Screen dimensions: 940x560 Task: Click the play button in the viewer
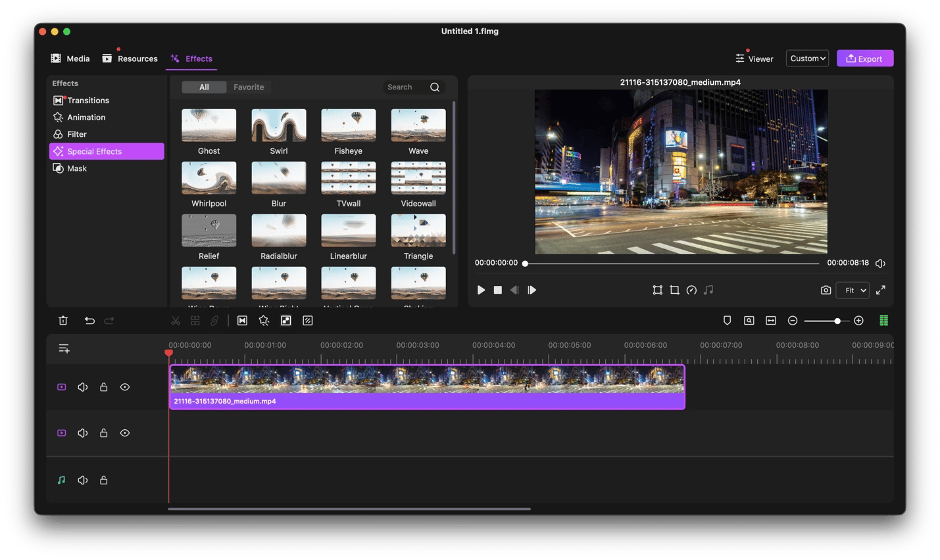point(481,290)
